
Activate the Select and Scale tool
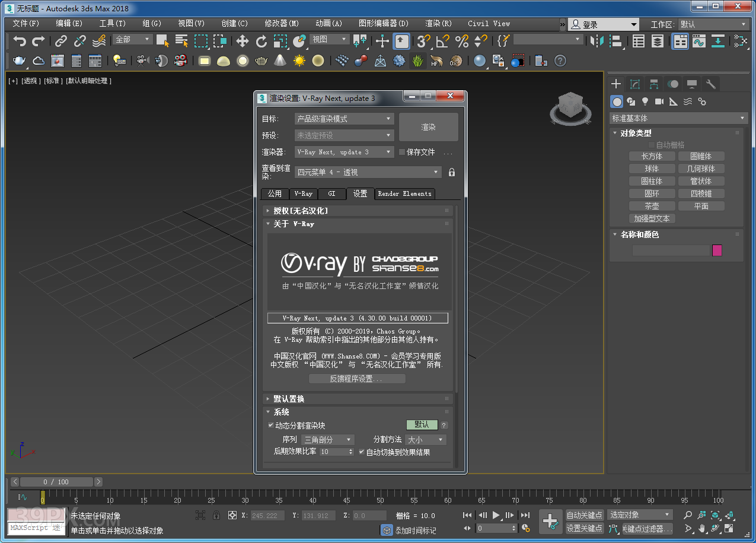coord(280,41)
